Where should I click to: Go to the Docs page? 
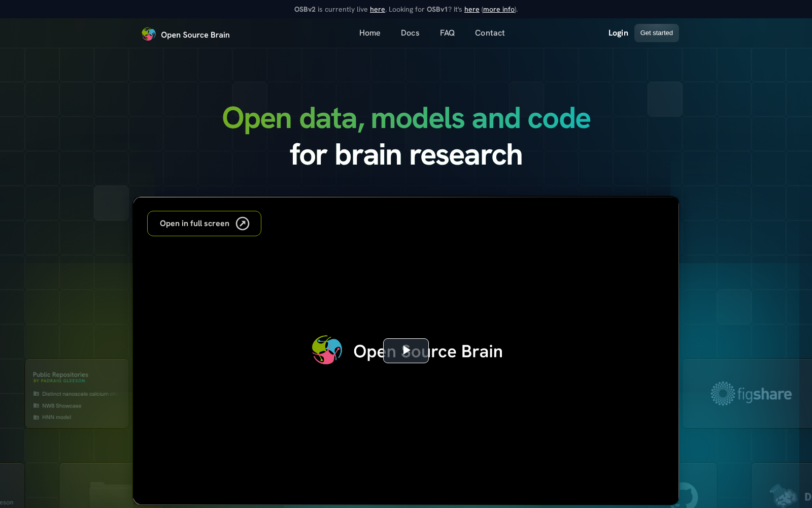pyautogui.click(x=410, y=33)
